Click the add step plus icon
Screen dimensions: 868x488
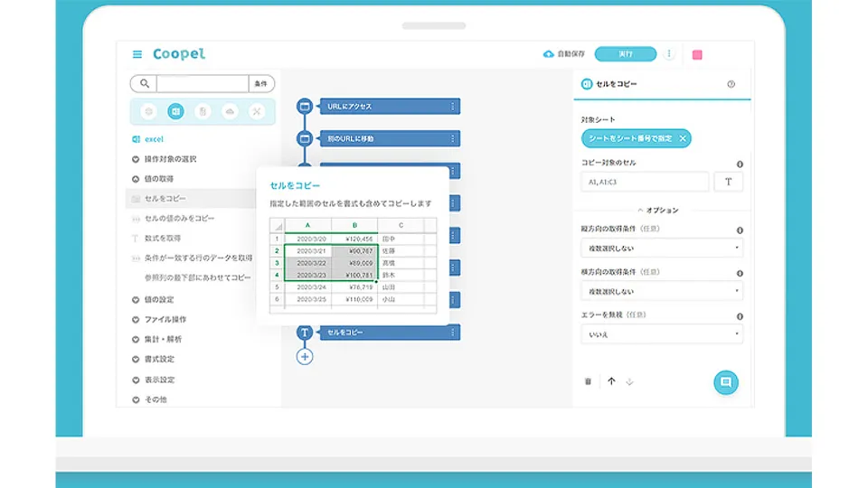[x=305, y=357]
